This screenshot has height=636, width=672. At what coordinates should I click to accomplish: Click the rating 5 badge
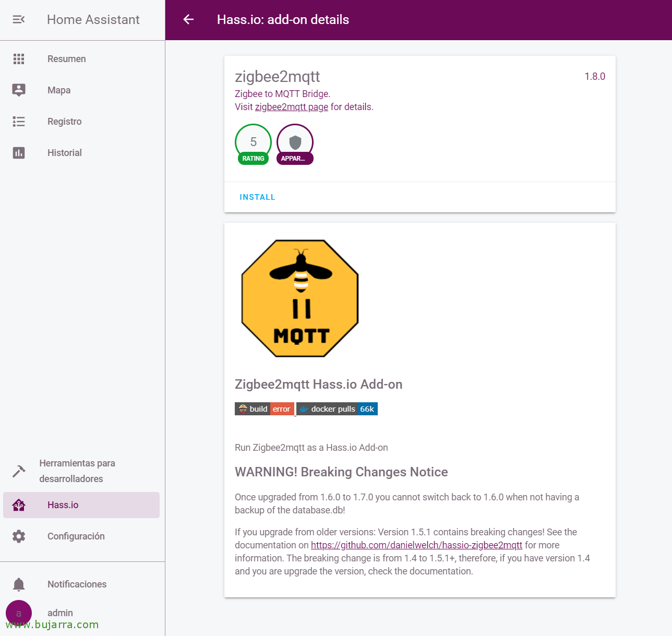pyautogui.click(x=253, y=144)
